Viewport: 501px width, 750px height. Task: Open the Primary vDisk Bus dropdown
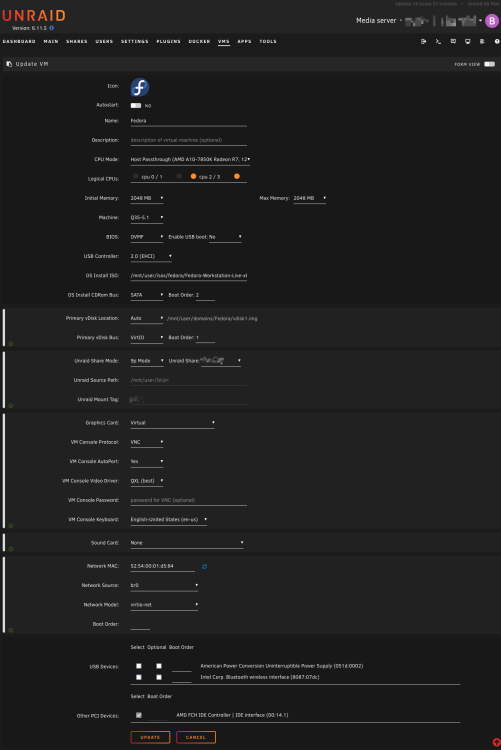click(146, 338)
